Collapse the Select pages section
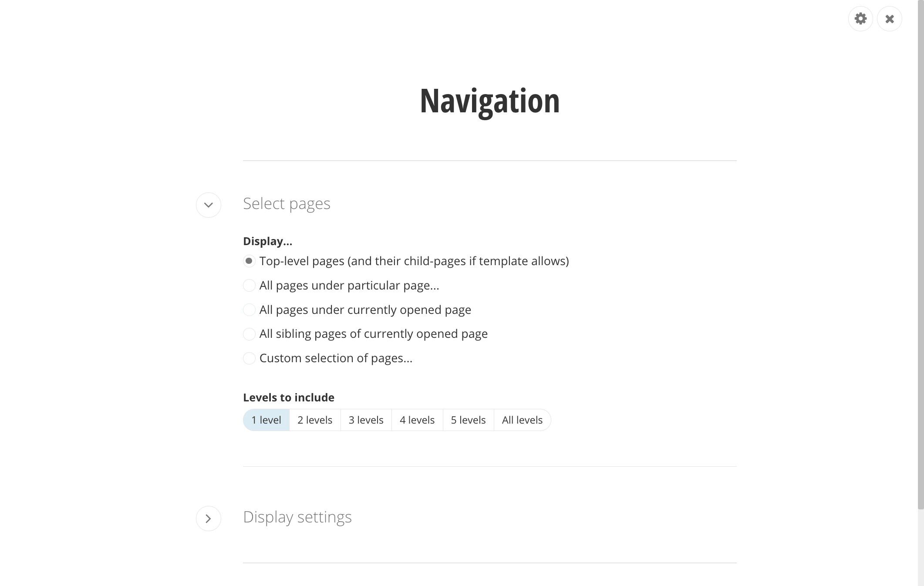 tap(209, 205)
